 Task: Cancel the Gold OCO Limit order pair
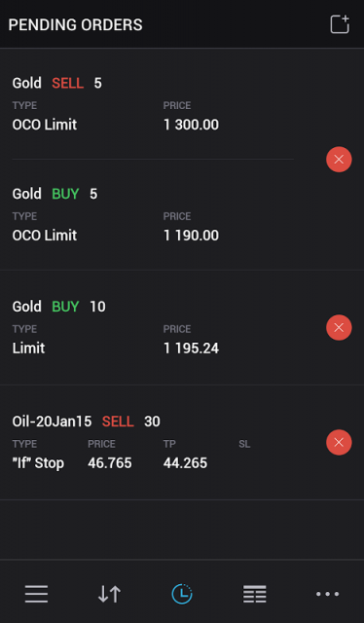pos(339,160)
